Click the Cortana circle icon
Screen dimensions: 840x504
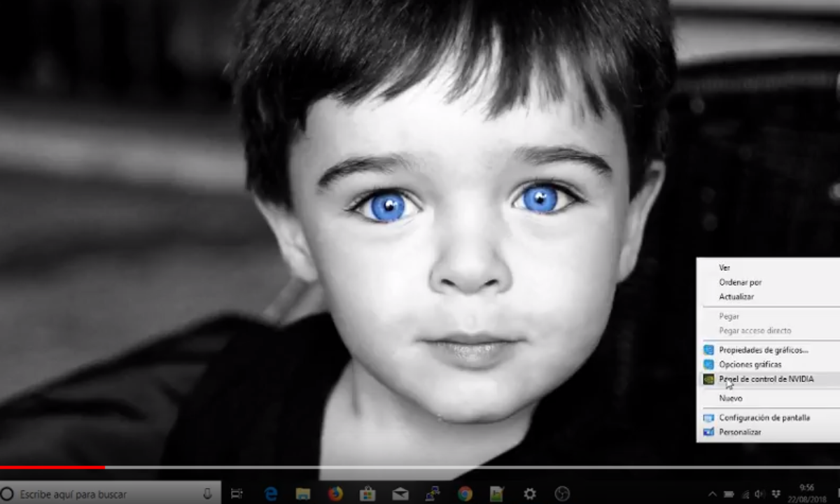pos(7,493)
